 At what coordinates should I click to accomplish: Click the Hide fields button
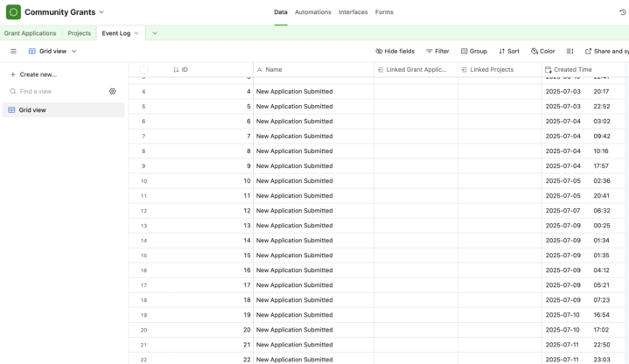395,52
